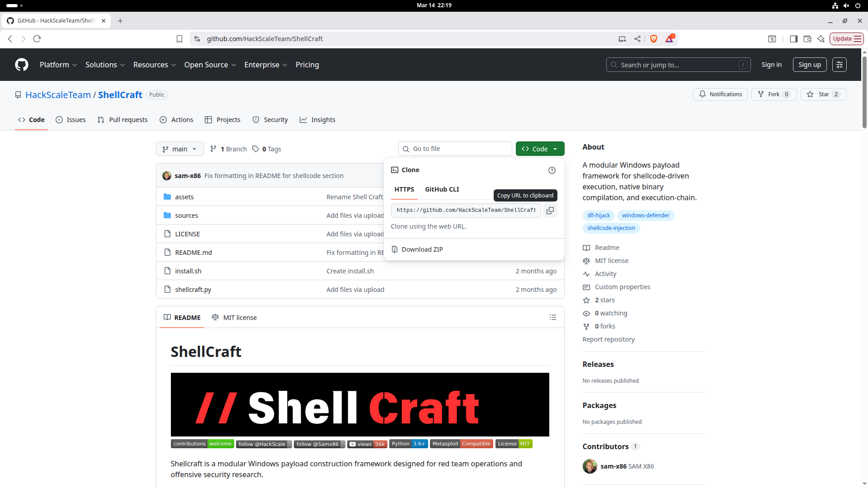
Task: Click sam-x86 commit author avatar
Action: coord(167,176)
